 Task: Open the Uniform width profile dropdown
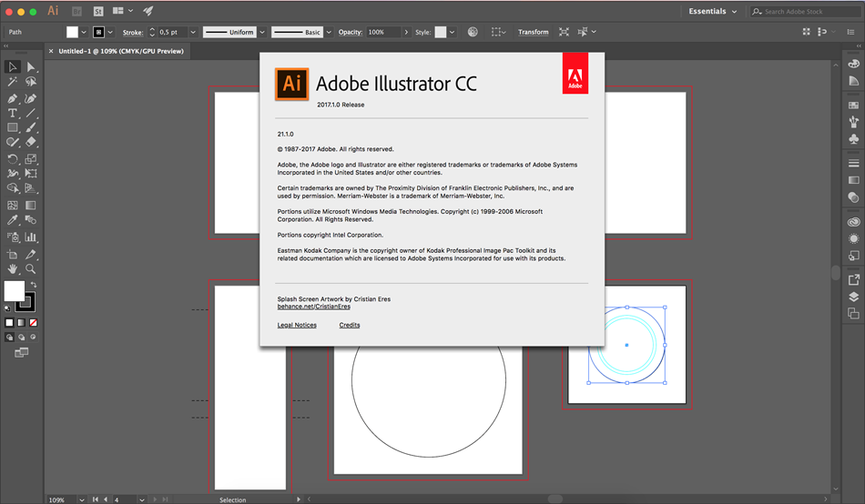[x=262, y=32]
